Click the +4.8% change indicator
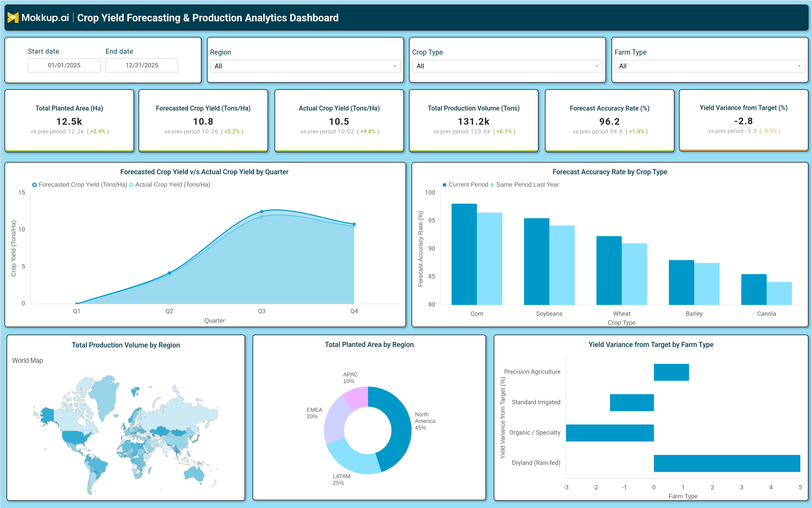 pos(368,131)
